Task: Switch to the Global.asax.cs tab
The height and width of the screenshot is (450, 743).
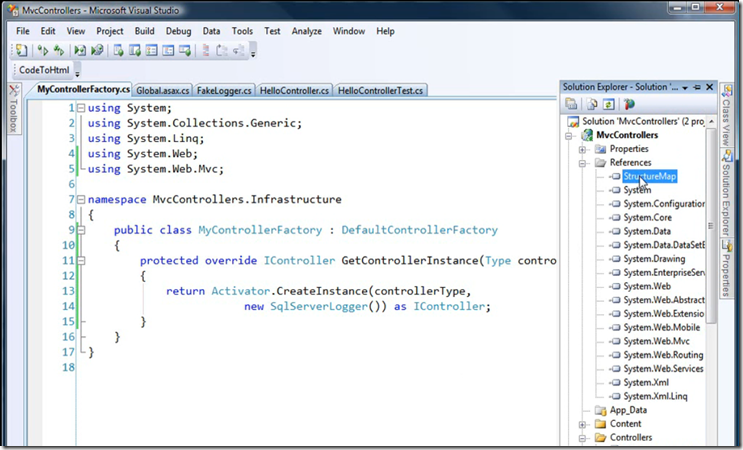Action: (163, 90)
